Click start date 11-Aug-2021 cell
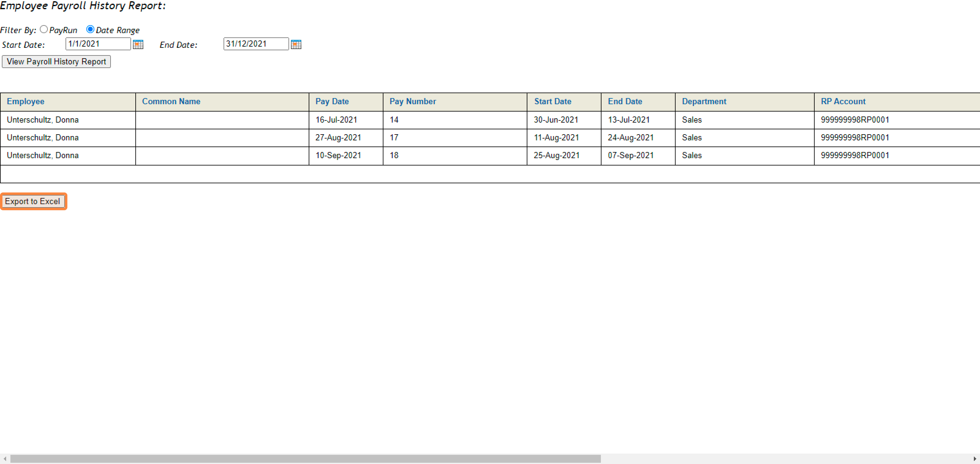This screenshot has height=464, width=980. 564,138
